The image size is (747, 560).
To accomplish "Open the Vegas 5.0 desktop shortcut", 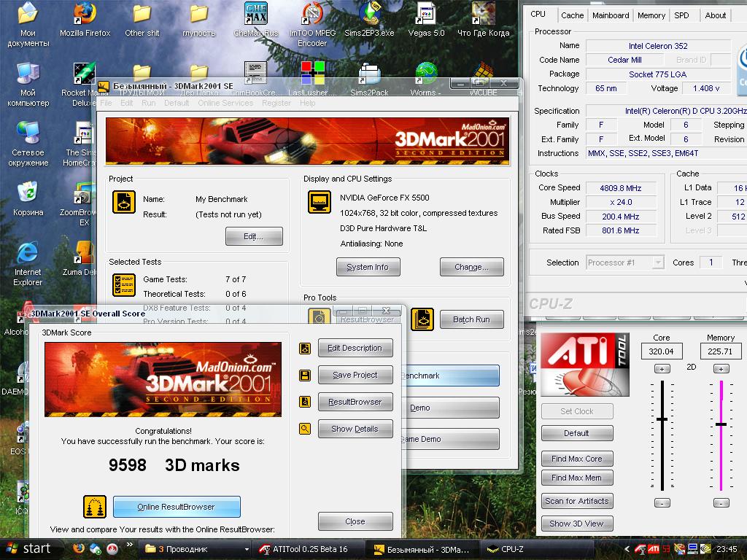I will 426,20.
